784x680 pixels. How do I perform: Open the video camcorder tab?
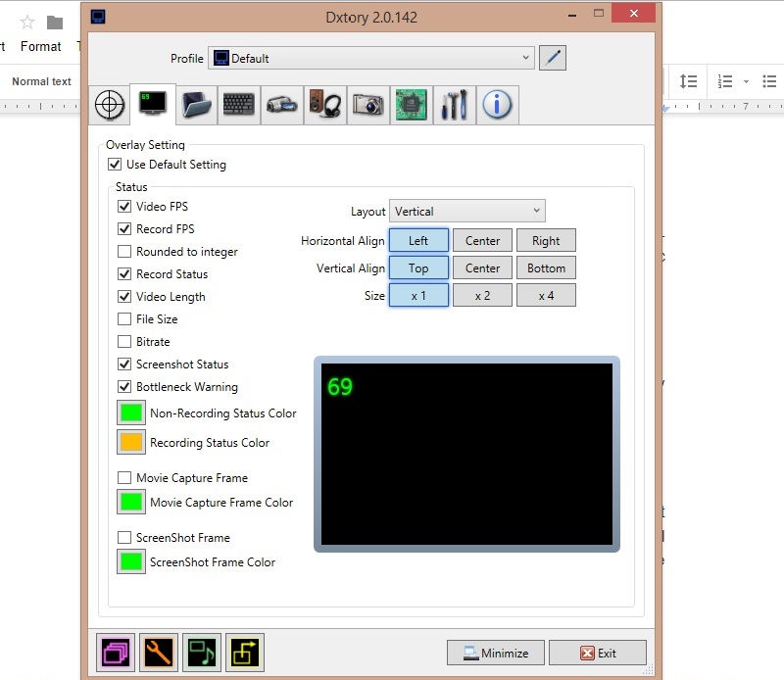tap(281, 106)
